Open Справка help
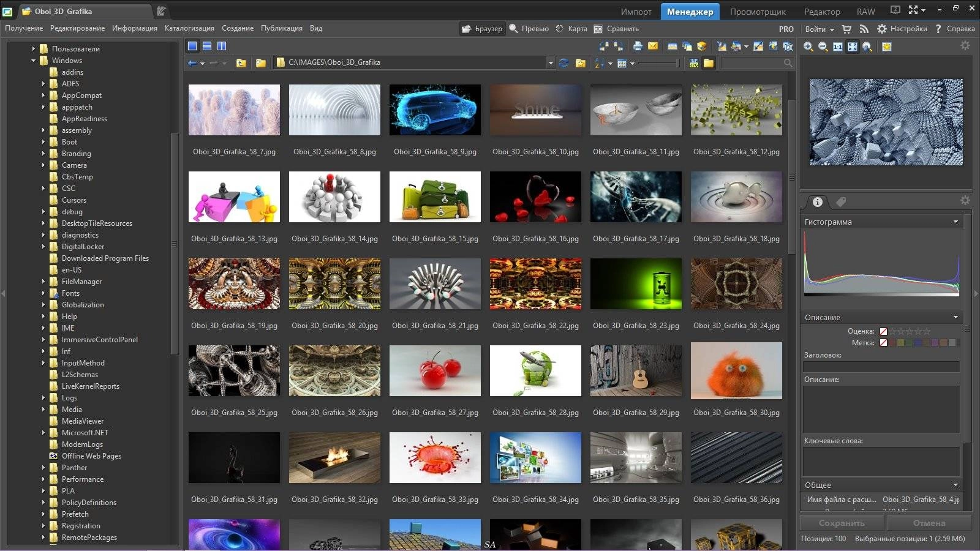This screenshot has height=551, width=980. pyautogui.click(x=955, y=29)
